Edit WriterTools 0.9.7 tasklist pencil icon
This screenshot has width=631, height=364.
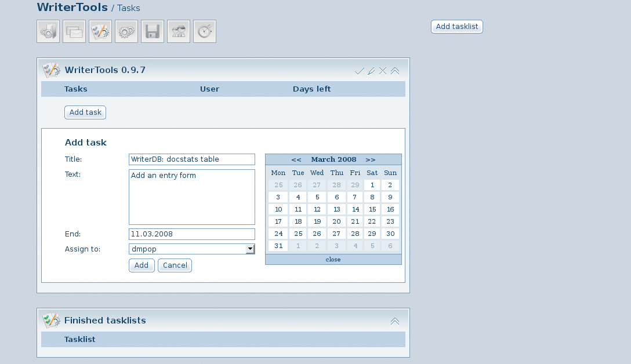coord(371,71)
